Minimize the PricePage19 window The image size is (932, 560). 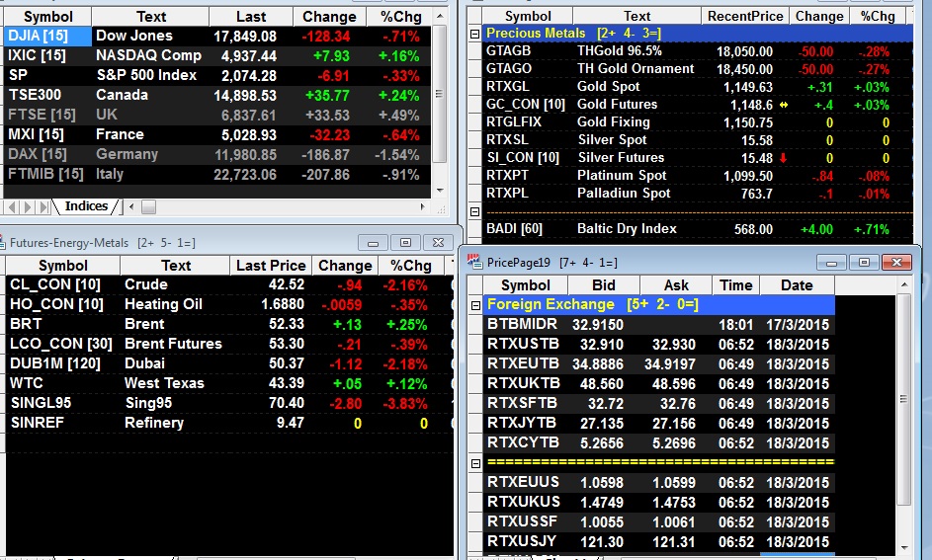(831, 262)
